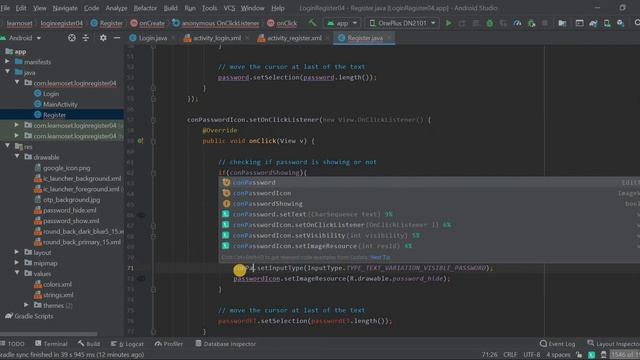Click Collapse All icon in Project panel
The height and width of the screenshot is (360, 640).
tap(86, 38)
